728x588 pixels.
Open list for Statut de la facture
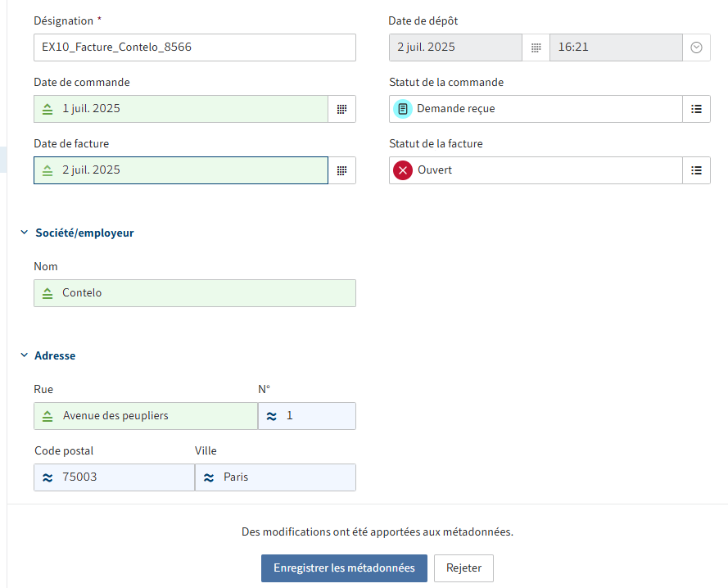696,170
